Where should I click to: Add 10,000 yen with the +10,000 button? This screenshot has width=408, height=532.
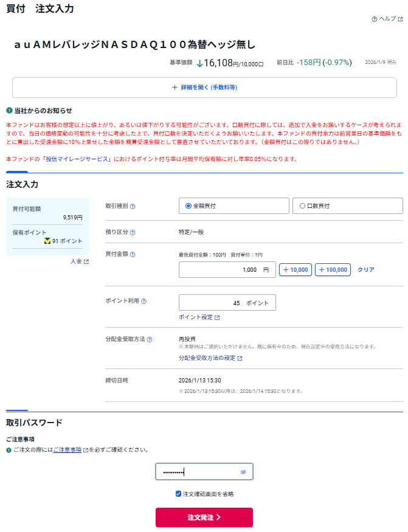[296, 269]
